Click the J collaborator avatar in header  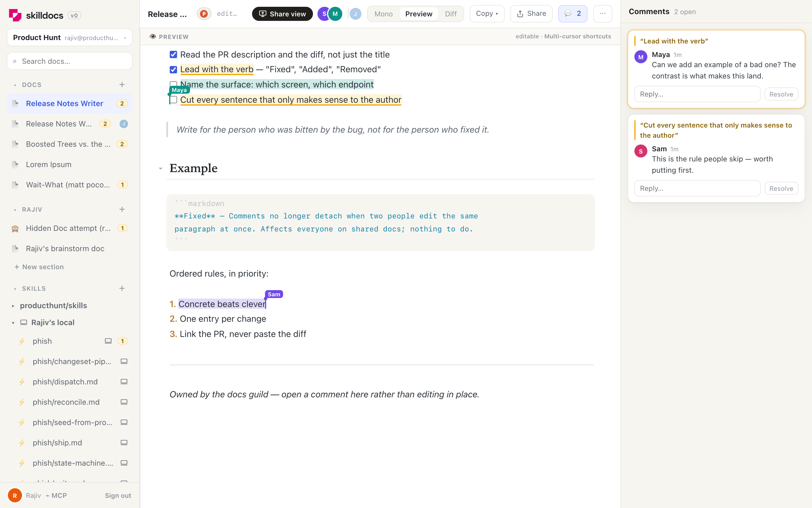[355, 14]
